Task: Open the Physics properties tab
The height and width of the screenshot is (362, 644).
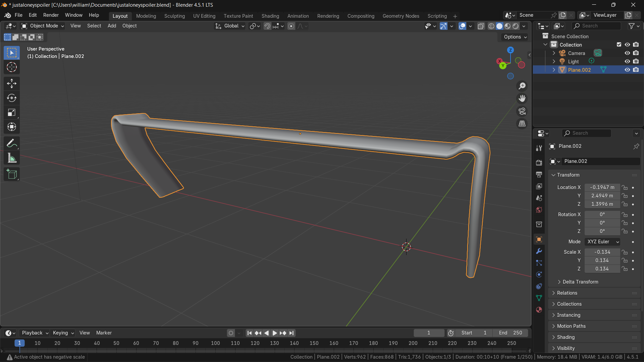Action: pos(539,275)
